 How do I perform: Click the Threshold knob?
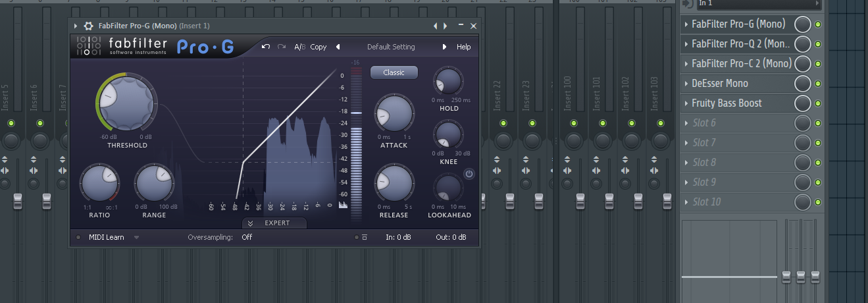(x=126, y=103)
